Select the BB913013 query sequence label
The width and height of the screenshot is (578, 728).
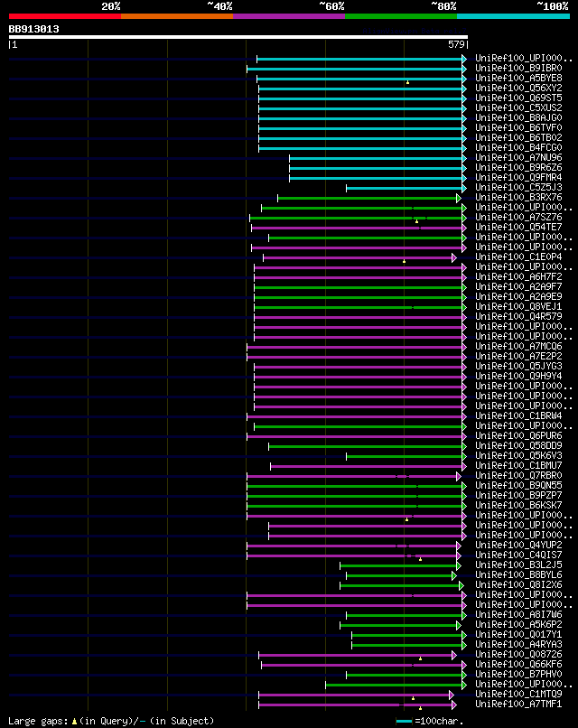coord(34,29)
